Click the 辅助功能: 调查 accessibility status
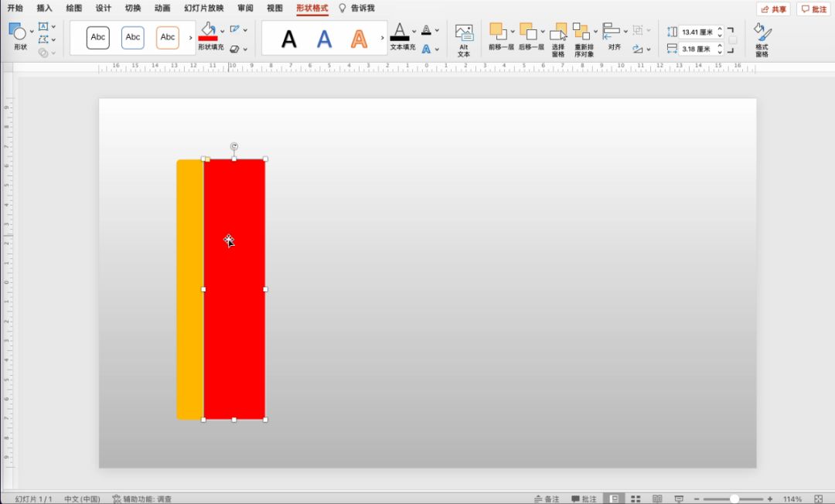 pos(141,499)
